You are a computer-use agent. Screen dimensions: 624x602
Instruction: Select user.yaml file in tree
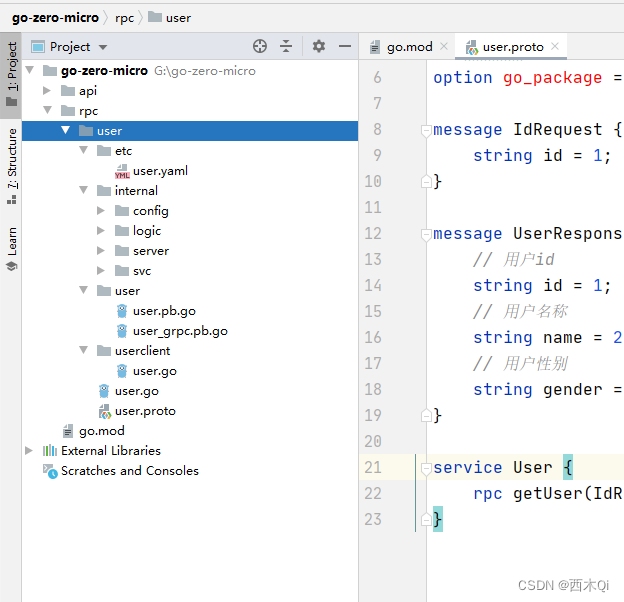click(160, 171)
